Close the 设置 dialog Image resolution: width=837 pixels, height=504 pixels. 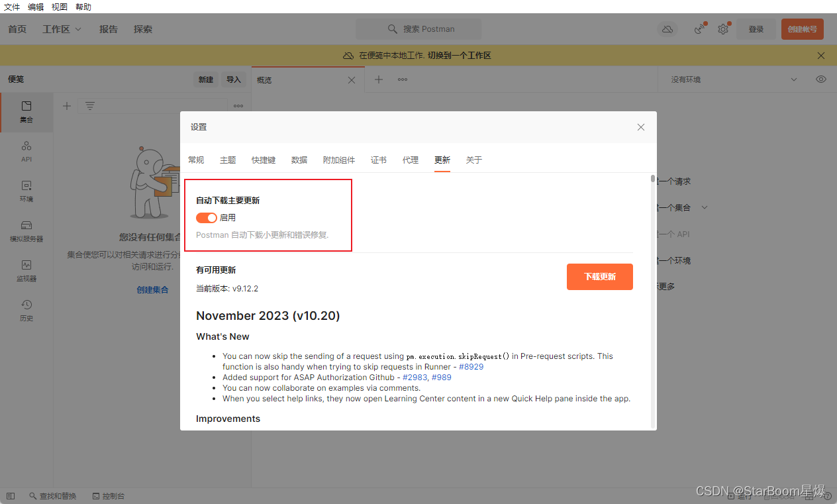tap(641, 127)
